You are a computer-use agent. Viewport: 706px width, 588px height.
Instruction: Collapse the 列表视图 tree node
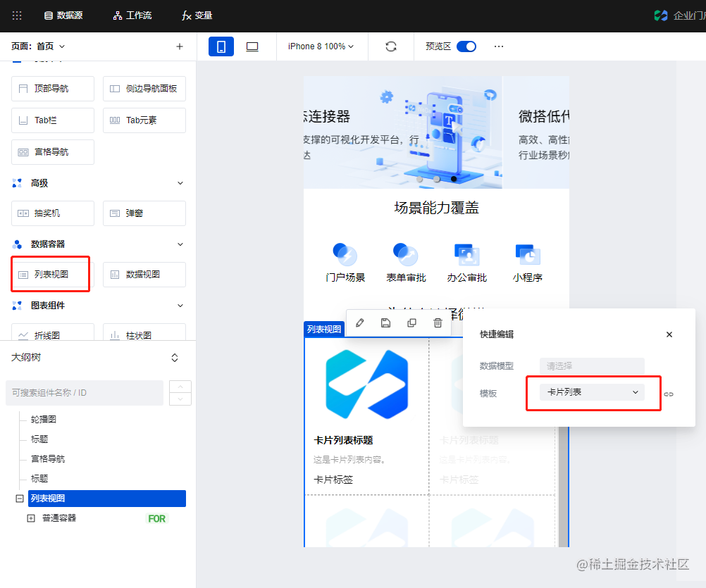[20, 499]
